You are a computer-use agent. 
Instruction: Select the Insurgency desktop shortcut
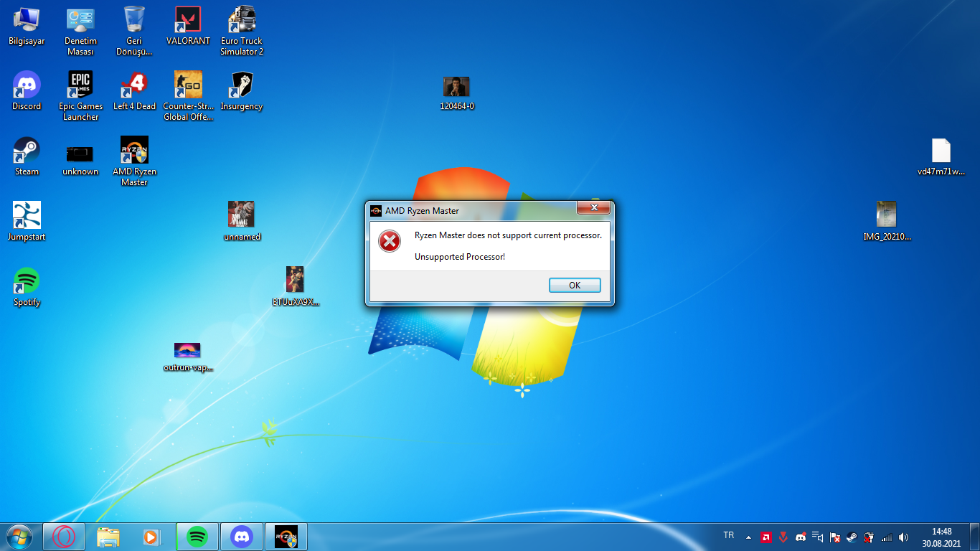coord(242,91)
